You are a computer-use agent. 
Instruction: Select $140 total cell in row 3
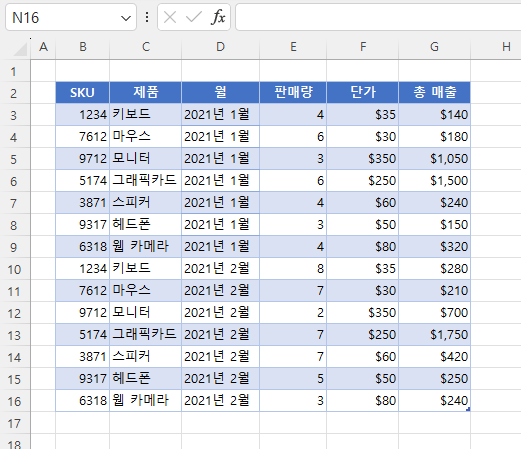tap(434, 115)
